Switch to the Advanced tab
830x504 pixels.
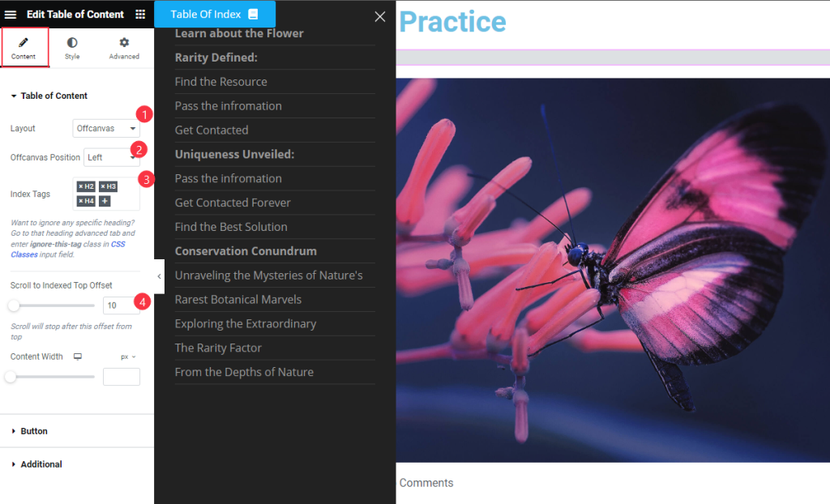coord(124,48)
